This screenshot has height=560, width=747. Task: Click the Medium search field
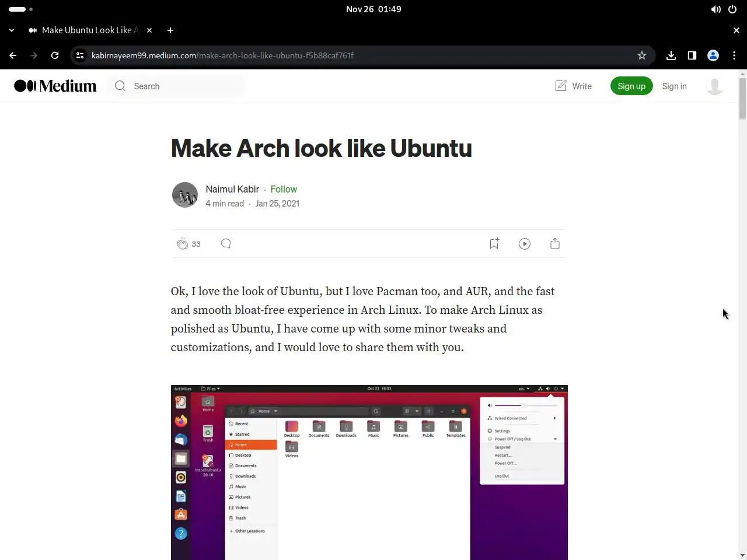pyautogui.click(x=176, y=86)
